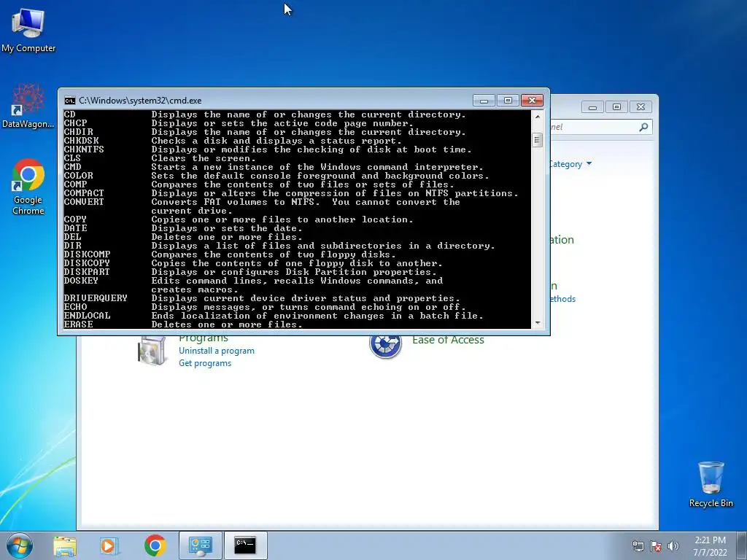The width and height of the screenshot is (747, 560).
Task: Click the Programs category icon in Control Panel
Action: [x=152, y=351]
